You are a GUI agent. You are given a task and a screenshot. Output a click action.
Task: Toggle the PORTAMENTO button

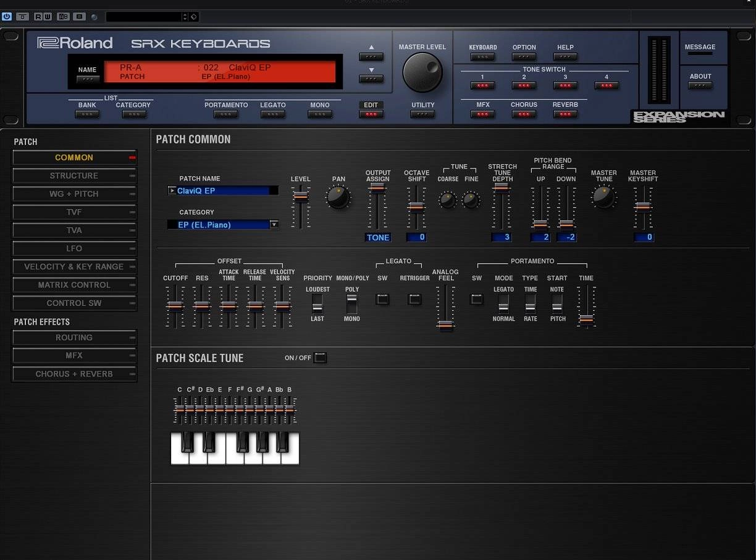pos(226,114)
